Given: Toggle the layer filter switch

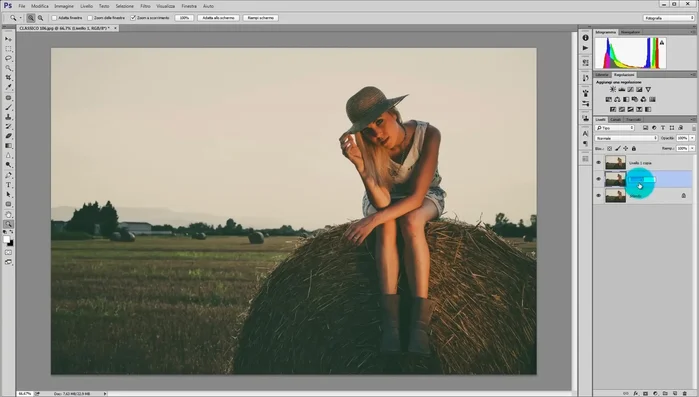Looking at the screenshot, I should click(694, 128).
